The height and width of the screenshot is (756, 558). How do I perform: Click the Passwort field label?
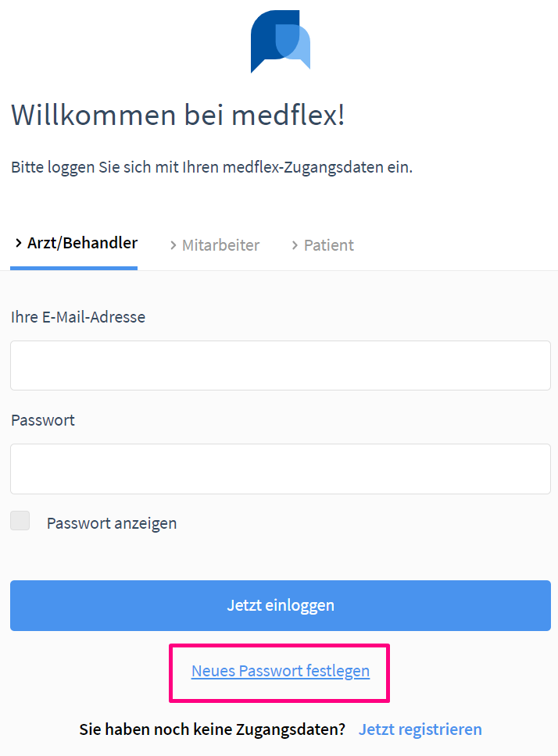(x=43, y=420)
